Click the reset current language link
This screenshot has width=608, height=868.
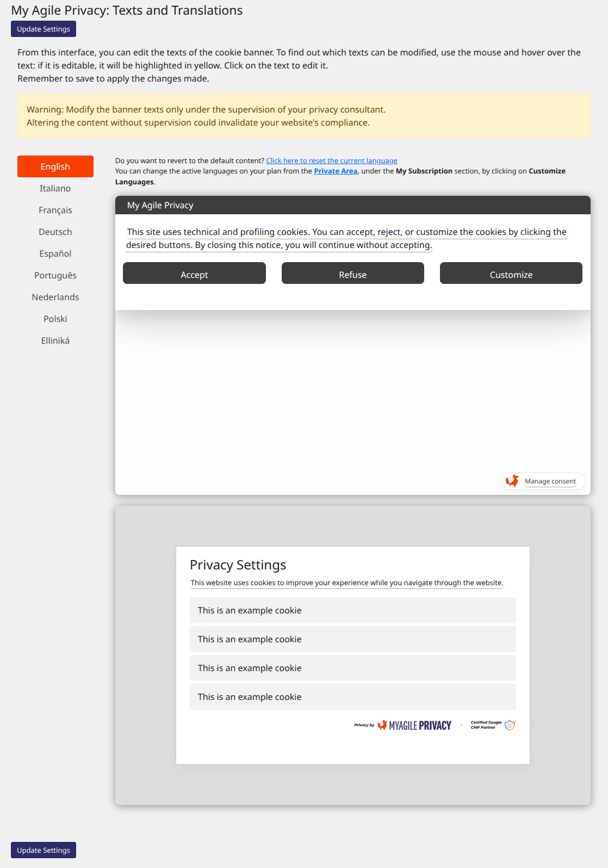pyautogui.click(x=331, y=160)
